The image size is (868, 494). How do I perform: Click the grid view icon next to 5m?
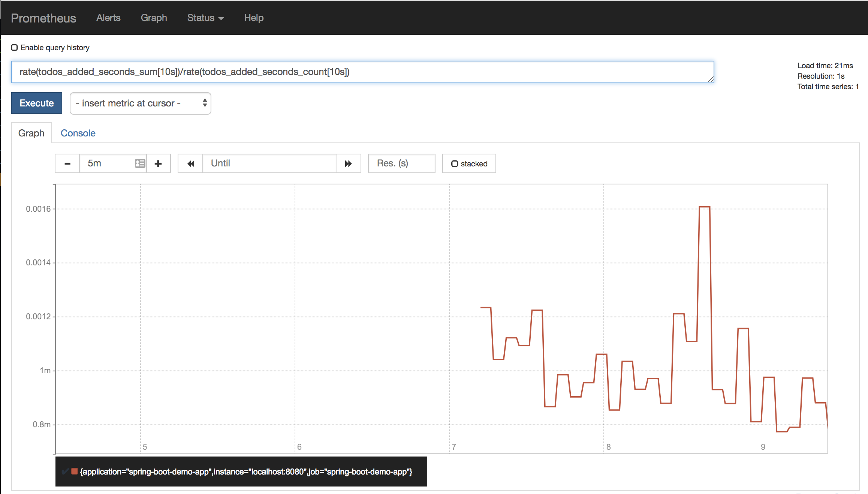coord(139,163)
